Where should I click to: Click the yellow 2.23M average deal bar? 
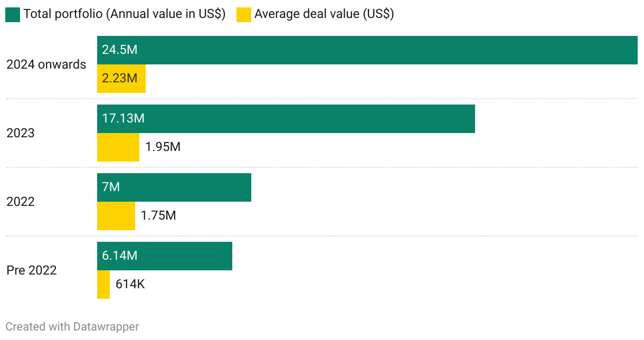click(121, 79)
